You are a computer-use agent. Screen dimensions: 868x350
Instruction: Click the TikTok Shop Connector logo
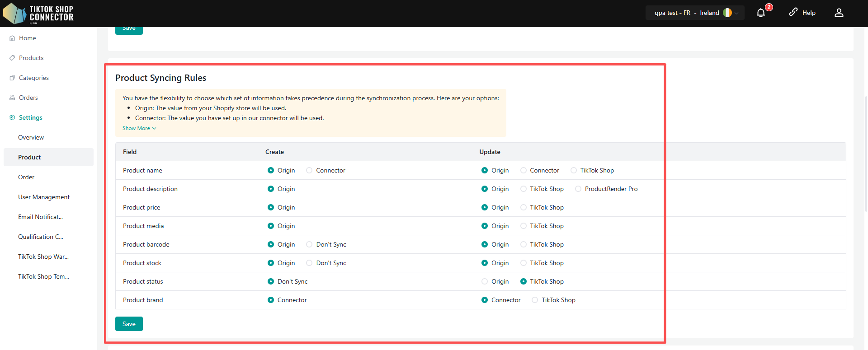(38, 14)
